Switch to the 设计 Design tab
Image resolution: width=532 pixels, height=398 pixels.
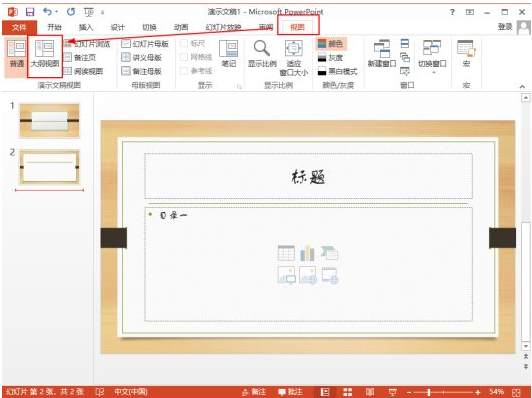click(117, 27)
